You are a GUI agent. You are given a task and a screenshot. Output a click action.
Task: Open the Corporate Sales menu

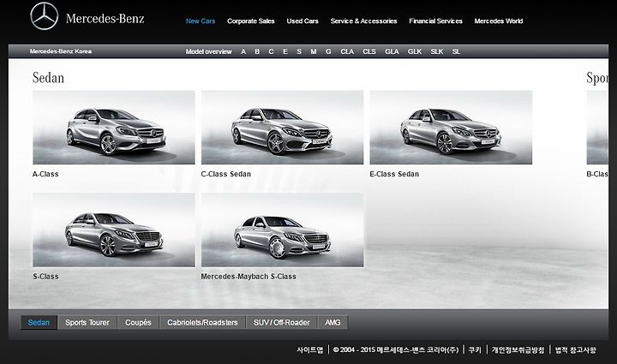[x=250, y=21]
